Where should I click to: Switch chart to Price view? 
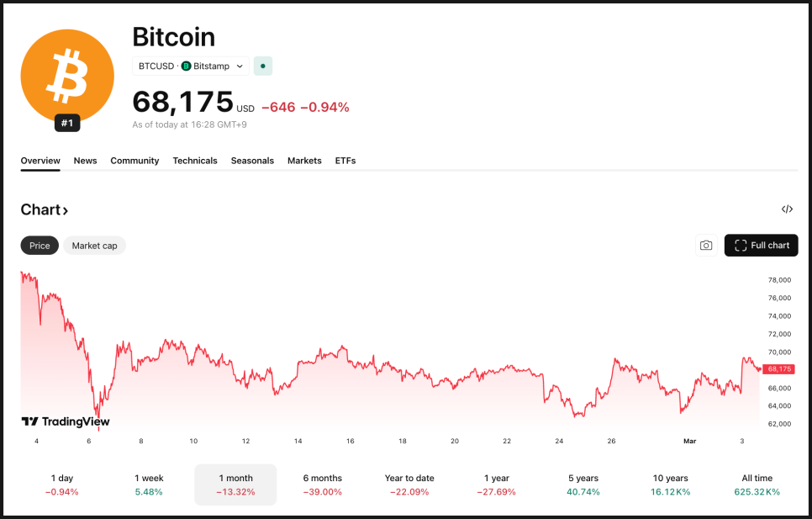tap(40, 246)
